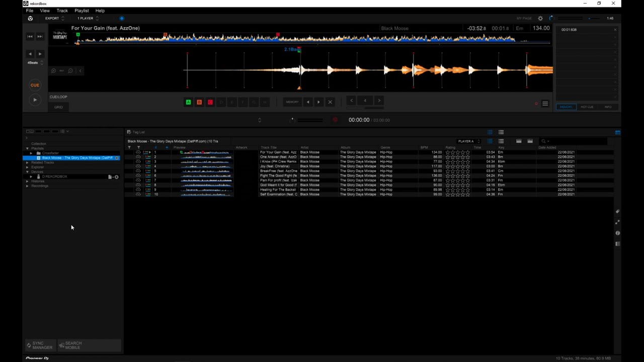Image resolution: width=644 pixels, height=362 pixels.
Task: Click the red record button beside 00:00:00
Action: click(x=335, y=120)
